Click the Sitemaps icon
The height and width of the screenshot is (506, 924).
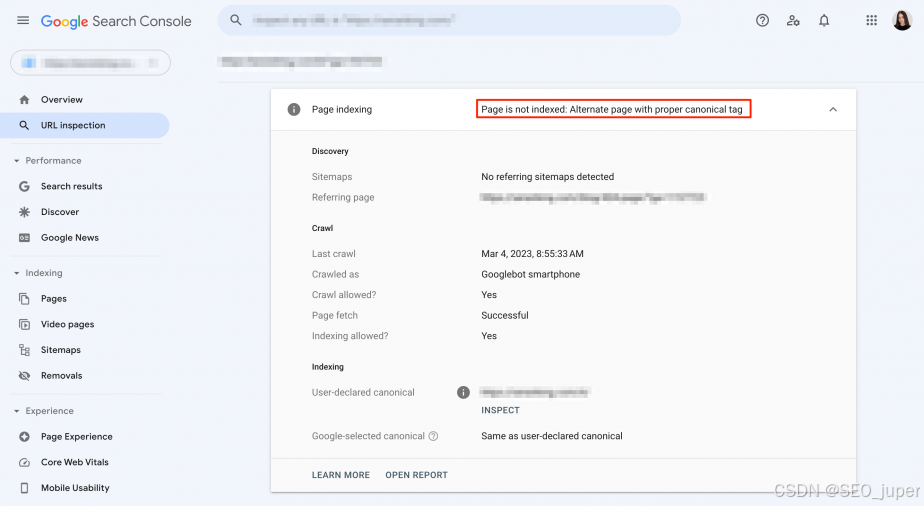point(24,350)
